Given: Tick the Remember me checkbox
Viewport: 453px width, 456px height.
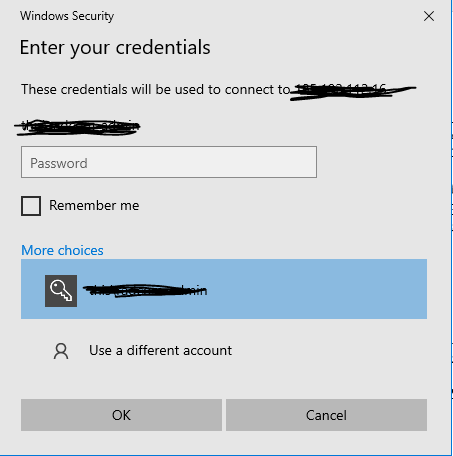Looking at the screenshot, I should 31,206.
